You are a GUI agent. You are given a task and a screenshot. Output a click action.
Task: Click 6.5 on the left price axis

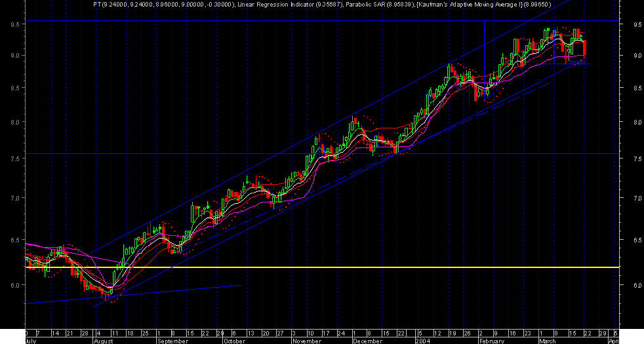click(15, 240)
